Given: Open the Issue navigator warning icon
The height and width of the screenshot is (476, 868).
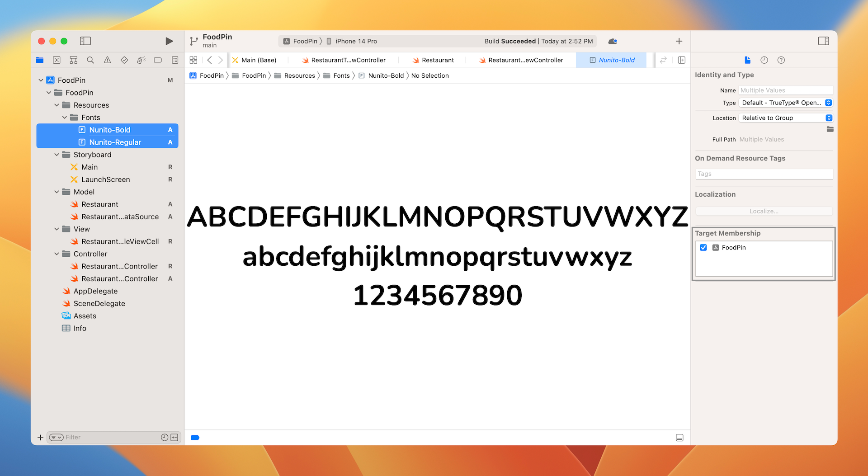Looking at the screenshot, I should (107, 60).
